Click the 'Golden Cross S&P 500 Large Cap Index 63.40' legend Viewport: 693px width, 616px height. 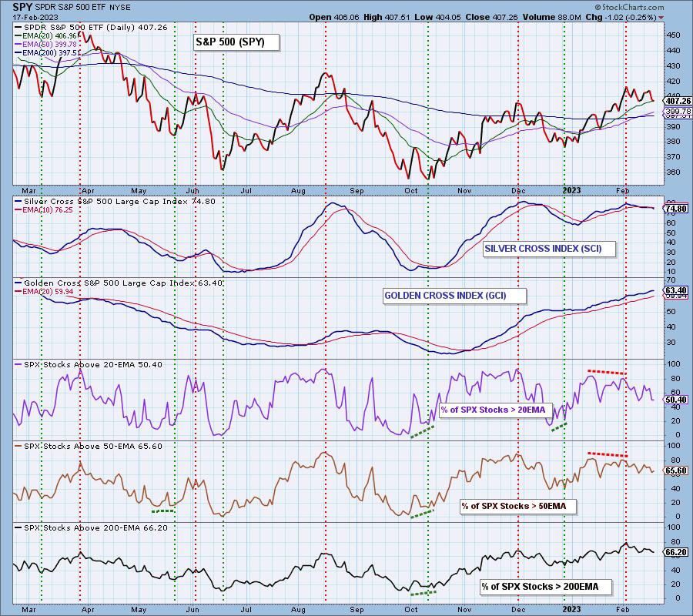(119, 283)
